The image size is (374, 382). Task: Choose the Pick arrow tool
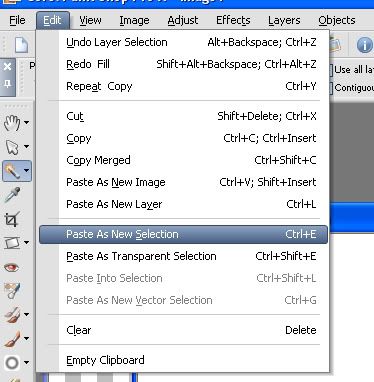point(12,147)
